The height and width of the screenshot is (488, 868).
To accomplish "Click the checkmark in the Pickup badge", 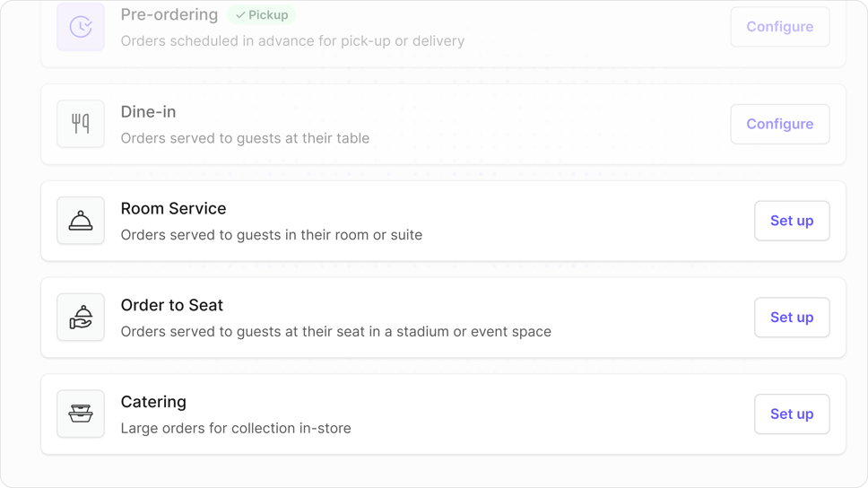I will click(240, 15).
